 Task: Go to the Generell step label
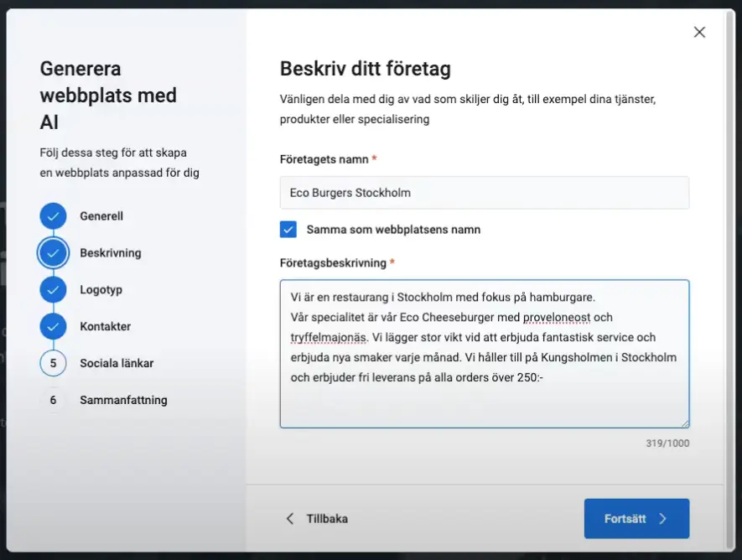[101, 216]
